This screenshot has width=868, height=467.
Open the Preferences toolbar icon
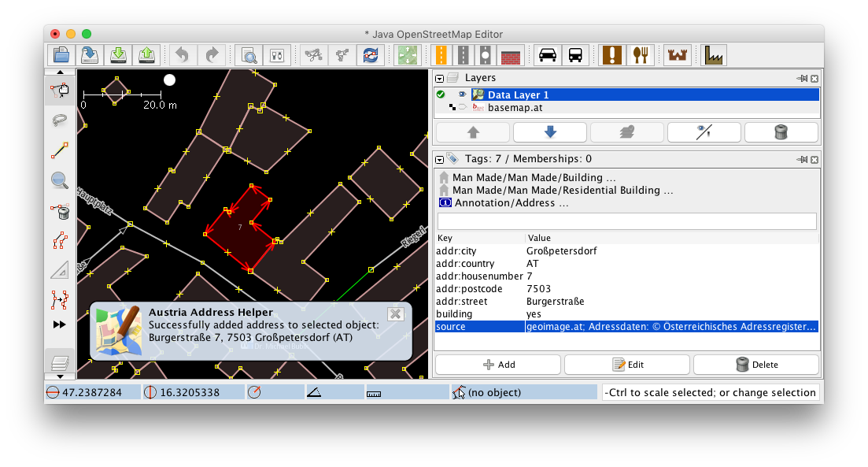point(277,55)
